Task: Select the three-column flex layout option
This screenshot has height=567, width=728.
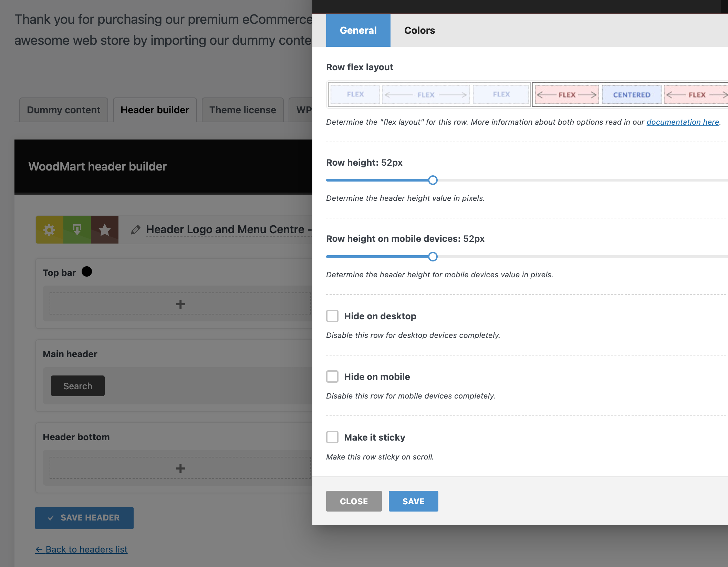Action: point(429,95)
